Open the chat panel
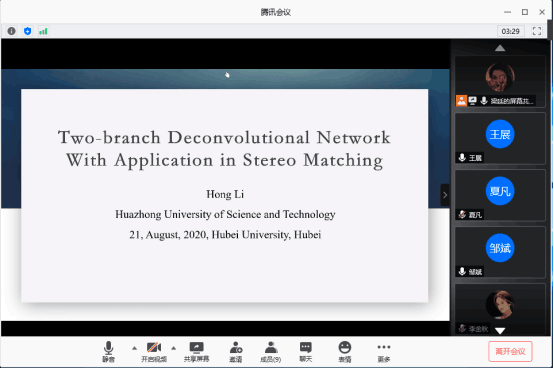Image resolution: width=554 pixels, height=368 pixels. coord(306,352)
